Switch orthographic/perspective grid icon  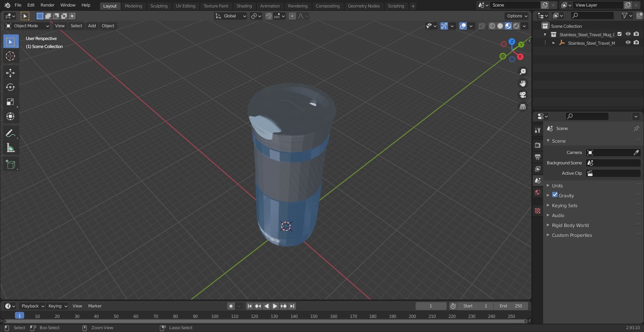pos(522,107)
